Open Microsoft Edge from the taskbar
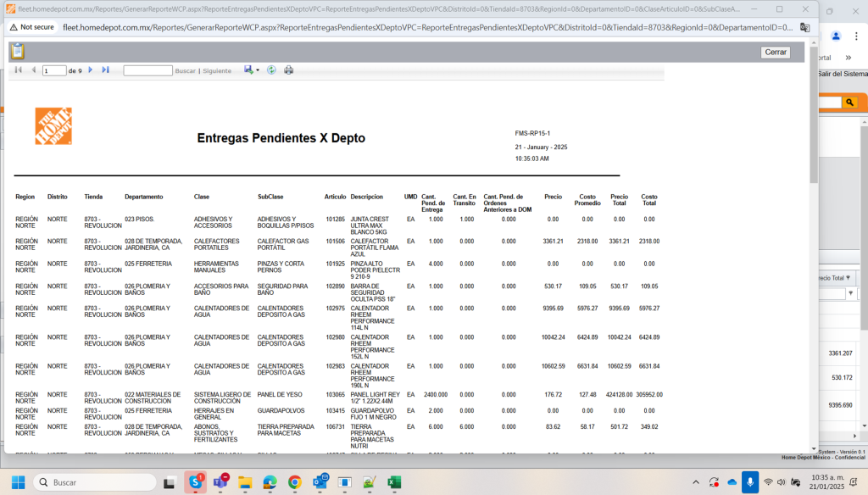The height and width of the screenshot is (495, 868). [270, 483]
